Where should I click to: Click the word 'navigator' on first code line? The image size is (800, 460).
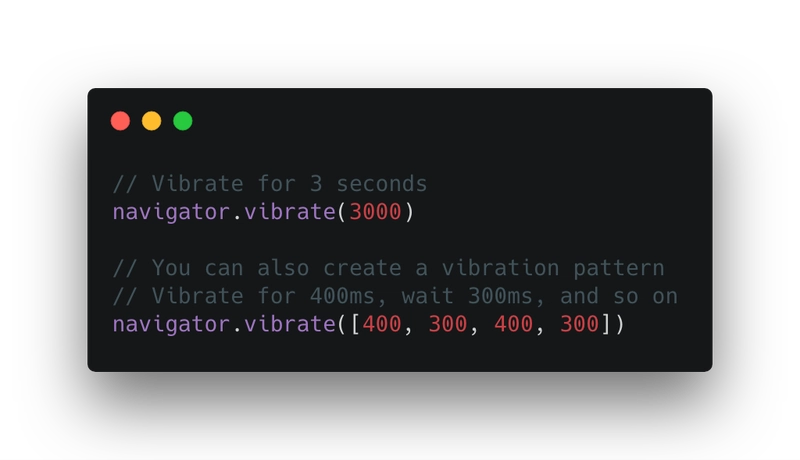(171, 212)
